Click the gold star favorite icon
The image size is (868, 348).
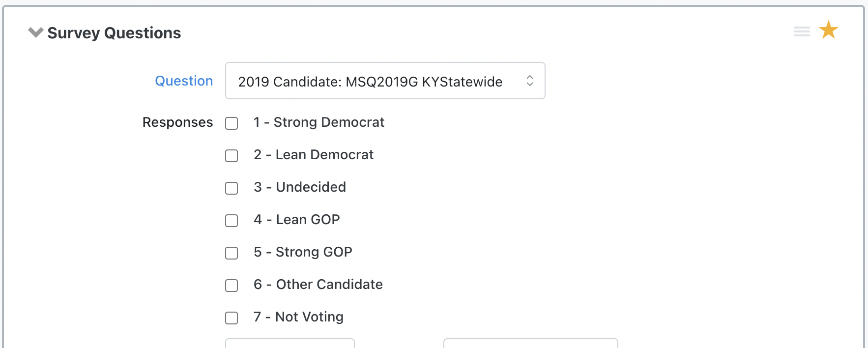828,30
